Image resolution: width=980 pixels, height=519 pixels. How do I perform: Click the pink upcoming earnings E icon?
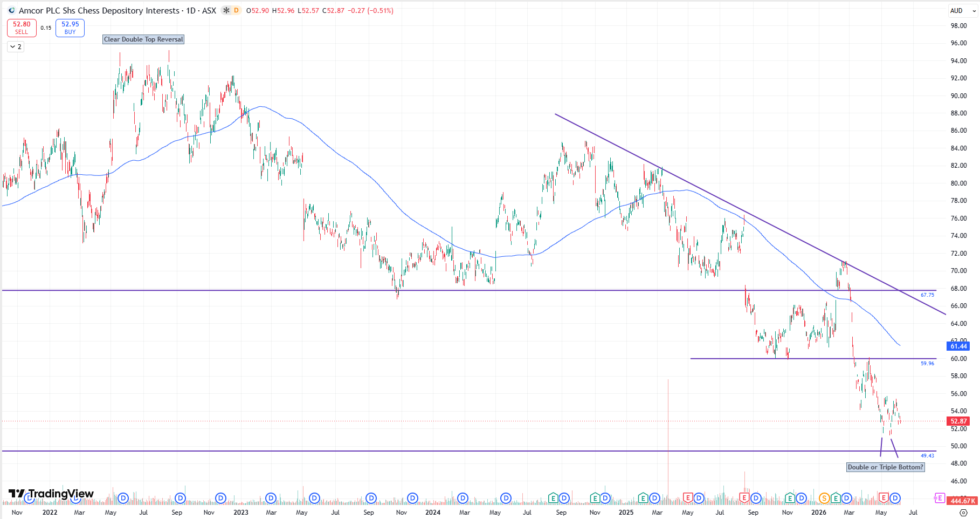pyautogui.click(x=939, y=498)
